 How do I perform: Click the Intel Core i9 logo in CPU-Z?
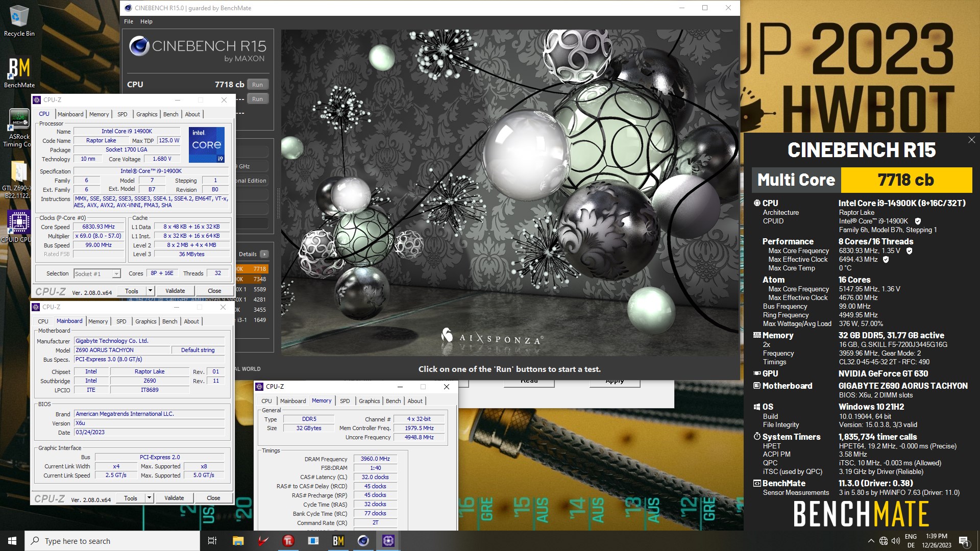coord(207,145)
